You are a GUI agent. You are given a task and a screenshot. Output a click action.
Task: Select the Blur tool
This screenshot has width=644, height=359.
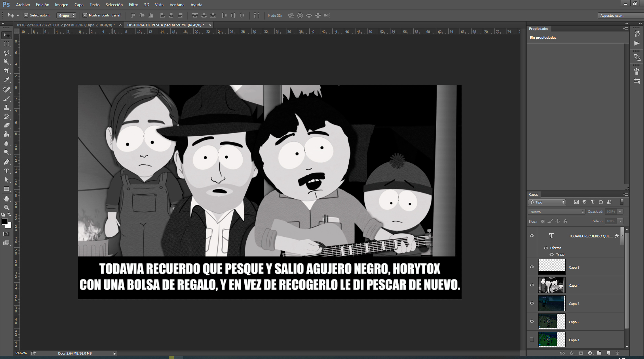pyautogui.click(x=7, y=143)
